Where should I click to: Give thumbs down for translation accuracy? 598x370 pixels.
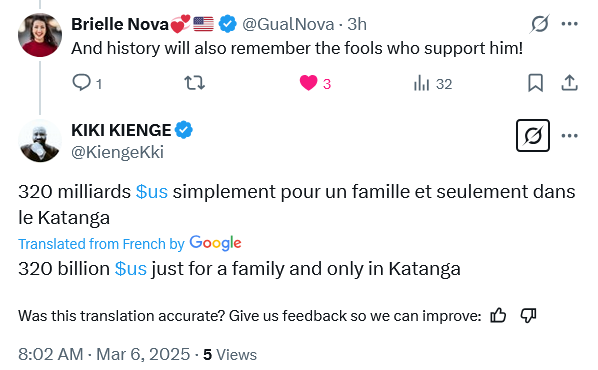tap(528, 316)
